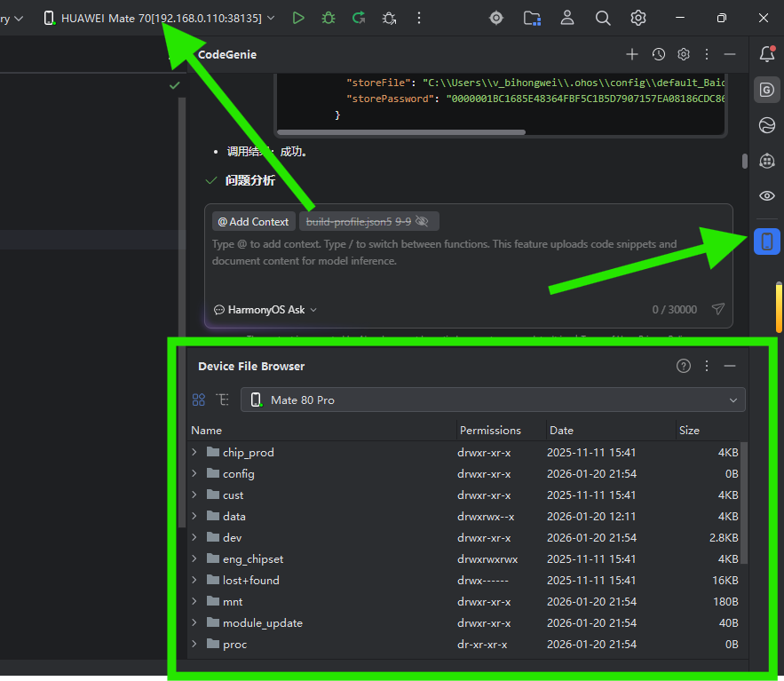Run the app with the green play icon
The height and width of the screenshot is (681, 784).
[298, 18]
